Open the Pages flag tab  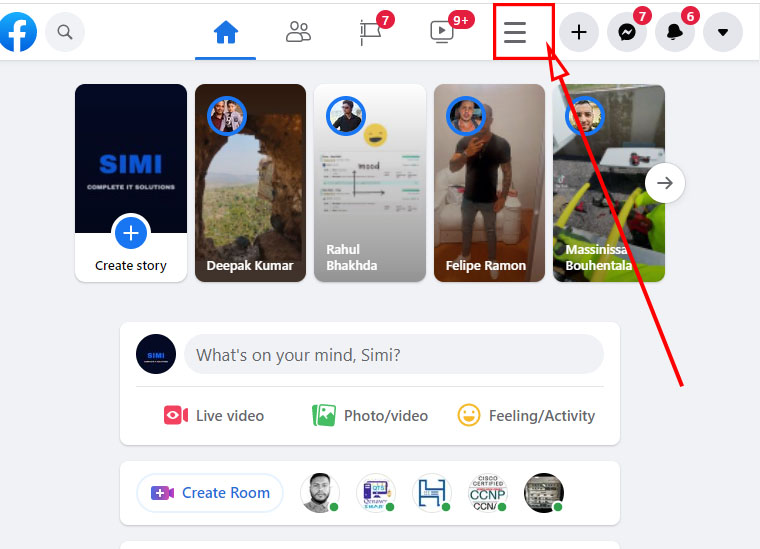(371, 32)
